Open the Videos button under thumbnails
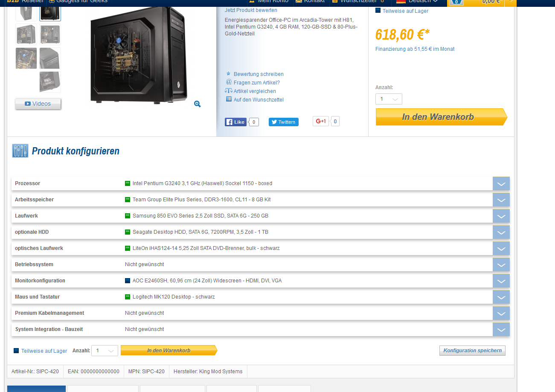 point(38,104)
